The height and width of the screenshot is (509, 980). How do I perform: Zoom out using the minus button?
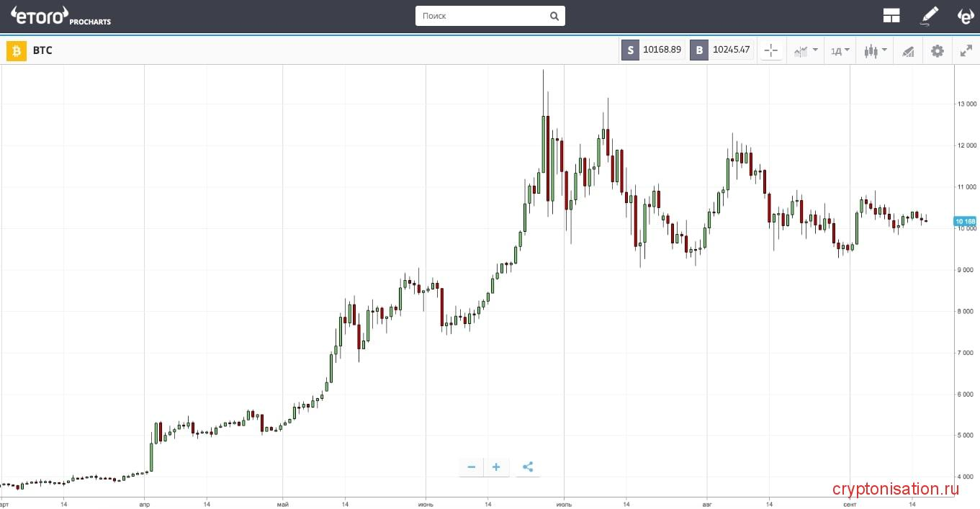471,467
